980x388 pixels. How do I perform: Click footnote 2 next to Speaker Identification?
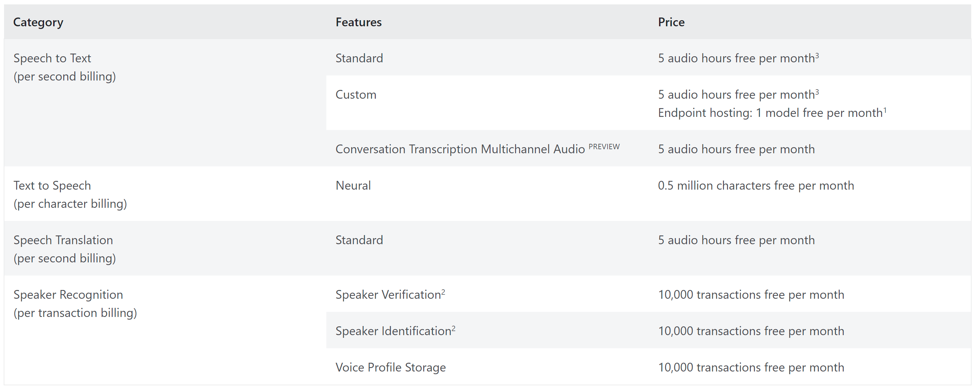[453, 328]
